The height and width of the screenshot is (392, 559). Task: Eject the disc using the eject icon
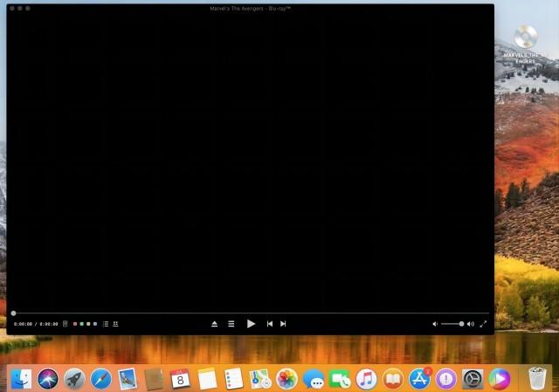[x=214, y=324]
